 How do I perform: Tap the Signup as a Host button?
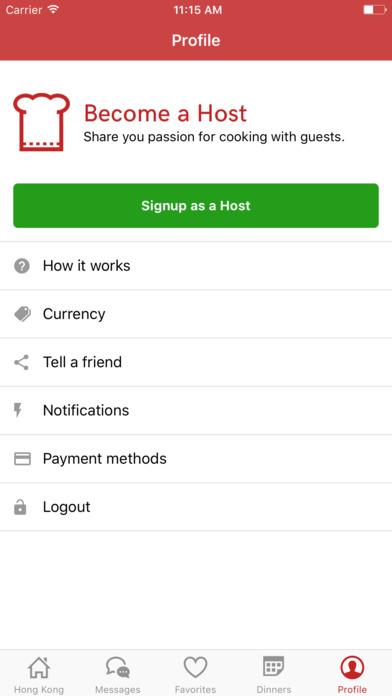(x=196, y=206)
